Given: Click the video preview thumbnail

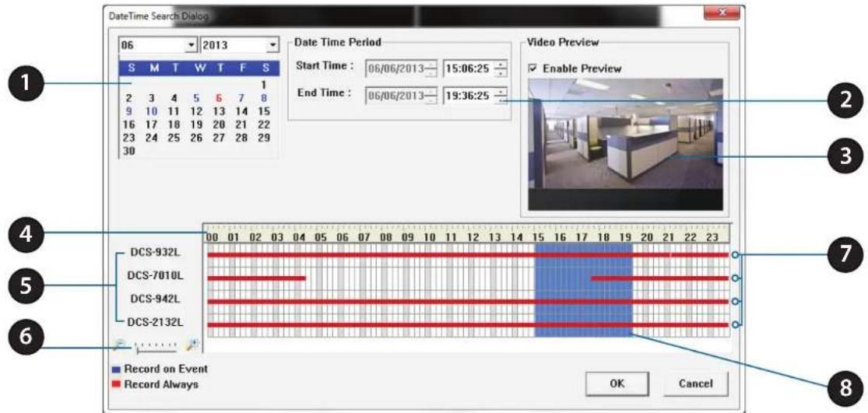Looking at the screenshot, I should click(625, 144).
